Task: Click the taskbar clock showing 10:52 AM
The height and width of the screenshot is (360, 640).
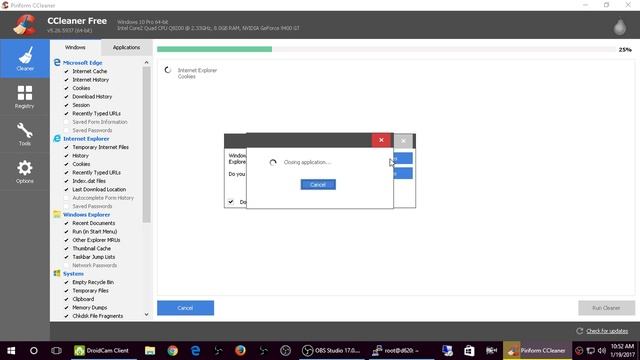Action: (622, 351)
